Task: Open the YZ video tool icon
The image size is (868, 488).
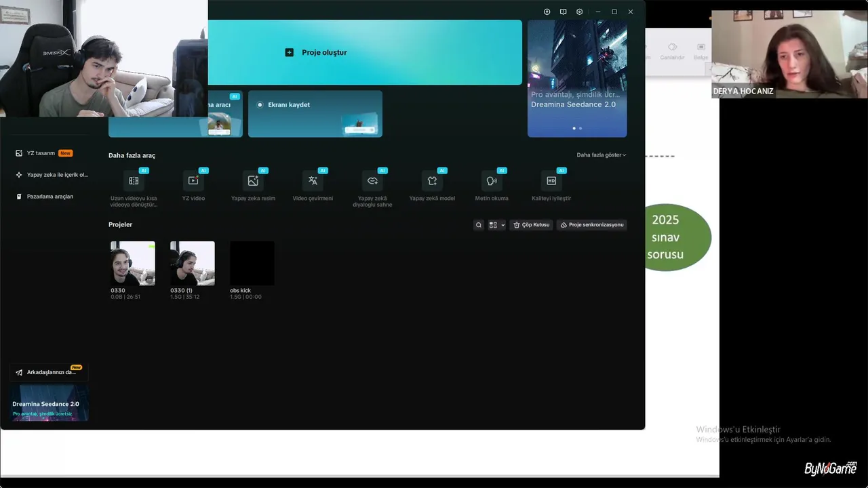Action: (193, 180)
